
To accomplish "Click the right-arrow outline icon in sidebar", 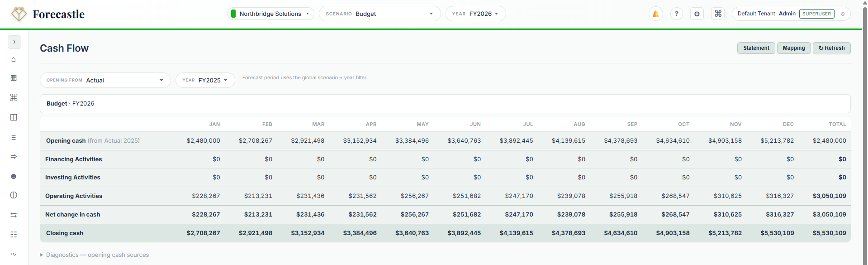I will (x=14, y=156).
